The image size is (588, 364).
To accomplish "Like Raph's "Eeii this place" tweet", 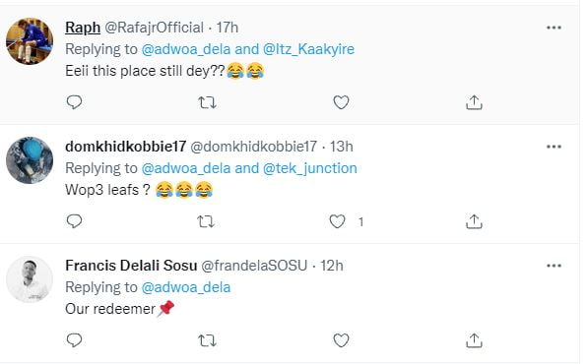I will (x=341, y=102).
